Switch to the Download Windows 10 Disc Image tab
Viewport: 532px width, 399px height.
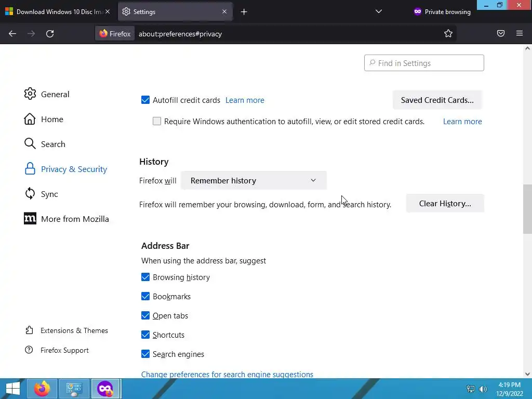pyautogui.click(x=58, y=12)
